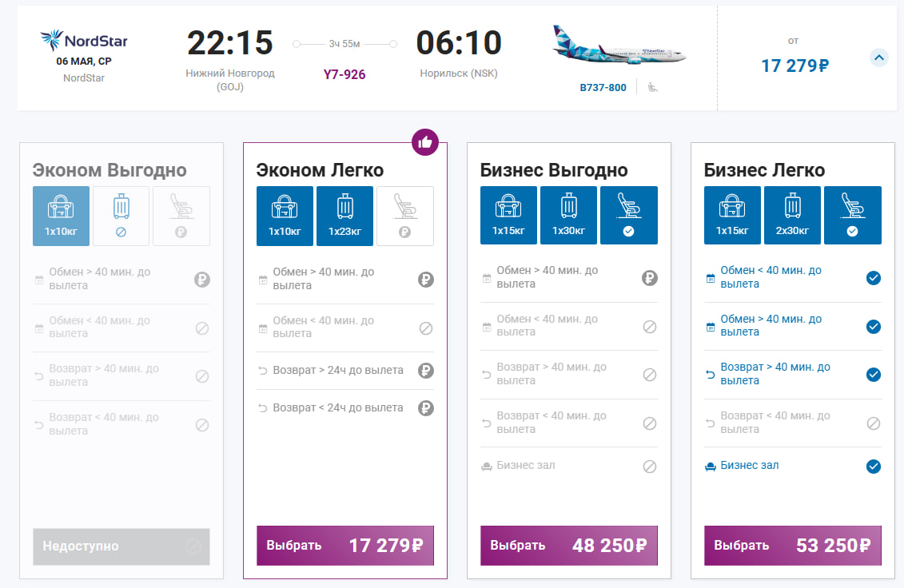Open the B737-800 aircraft link

click(x=603, y=88)
